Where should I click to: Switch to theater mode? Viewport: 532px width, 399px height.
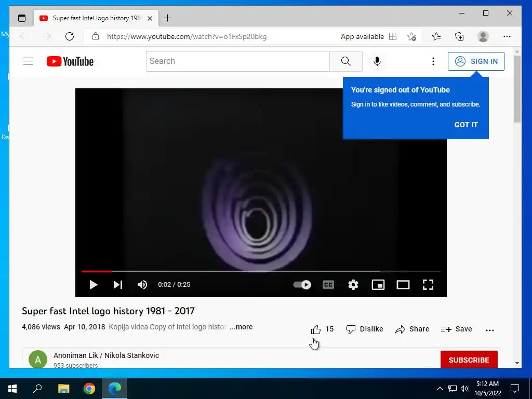pos(403,285)
